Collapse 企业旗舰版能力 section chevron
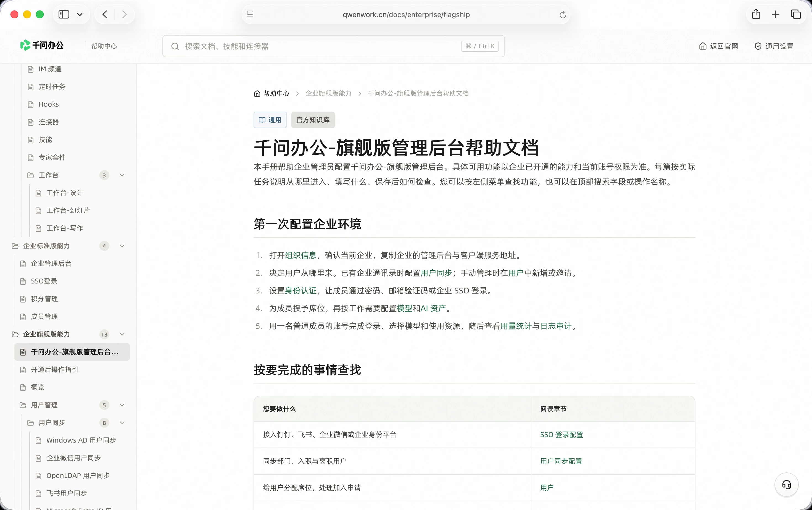The width and height of the screenshot is (812, 510). [122, 334]
